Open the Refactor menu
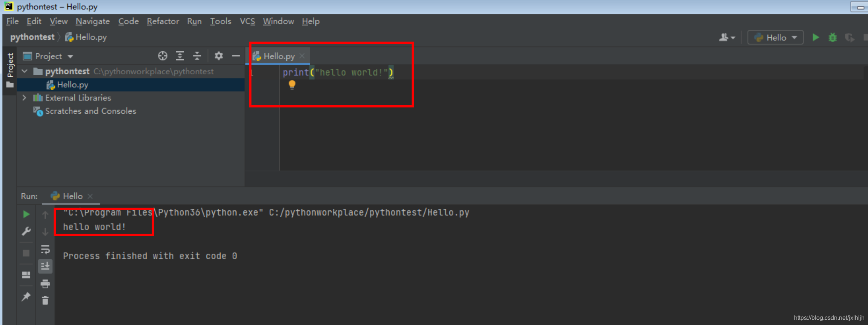 163,21
